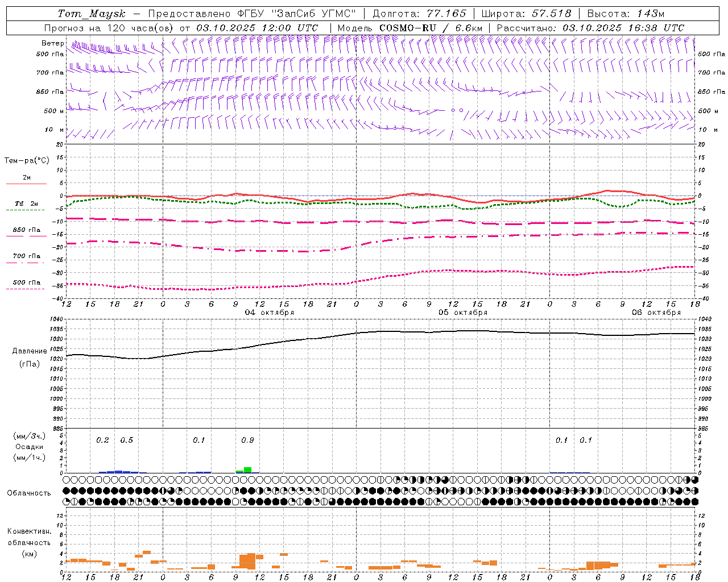728x582 pixels.
Task: Click the red solid line sample under 2м
Action: point(26,184)
